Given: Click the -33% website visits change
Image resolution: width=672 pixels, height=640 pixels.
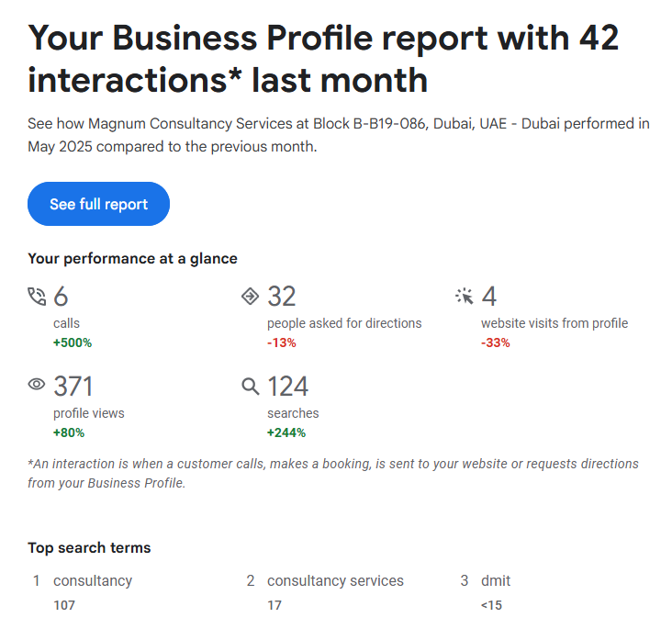Looking at the screenshot, I should tap(496, 342).
